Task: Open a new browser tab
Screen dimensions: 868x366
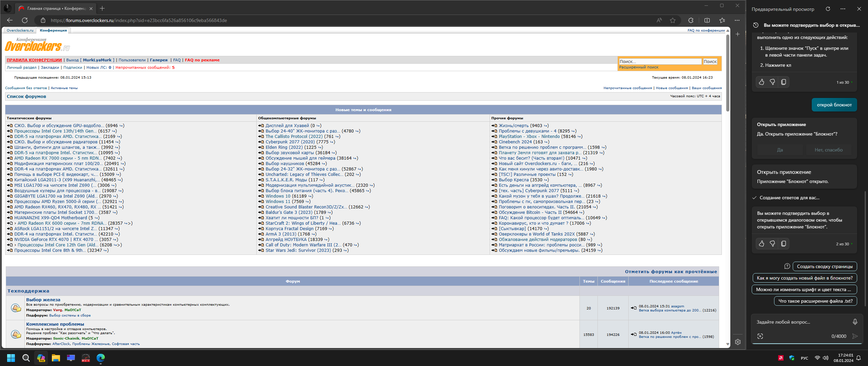Action: tap(102, 8)
